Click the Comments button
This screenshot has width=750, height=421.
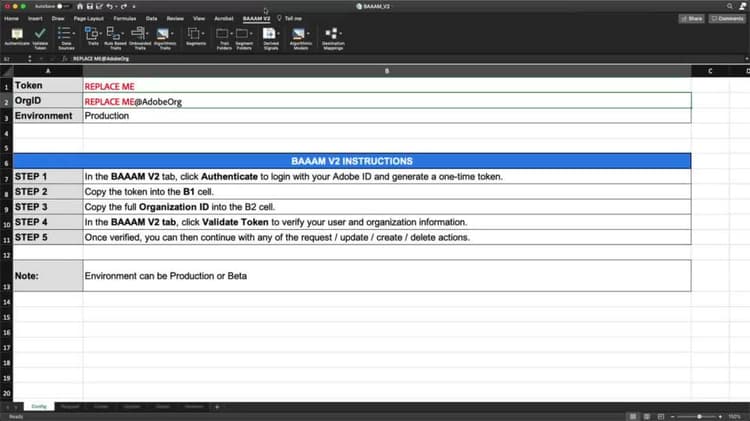coord(727,19)
